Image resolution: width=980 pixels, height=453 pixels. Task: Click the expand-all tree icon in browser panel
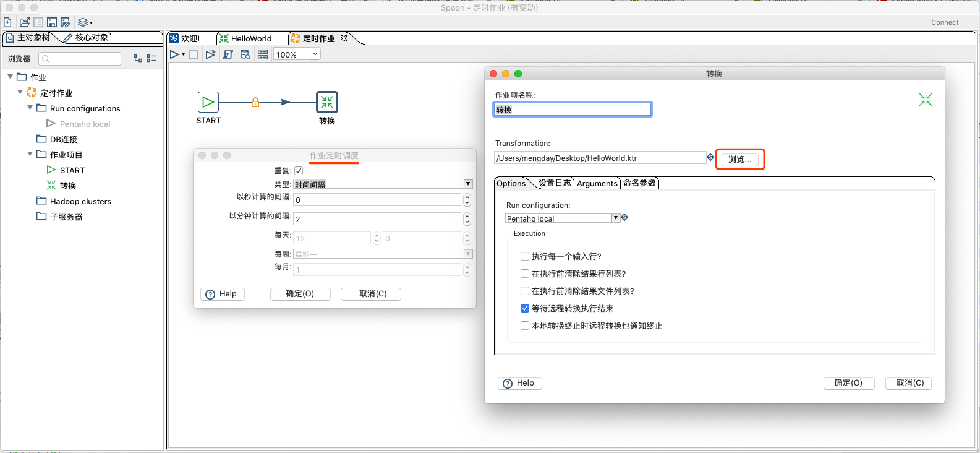point(138,58)
